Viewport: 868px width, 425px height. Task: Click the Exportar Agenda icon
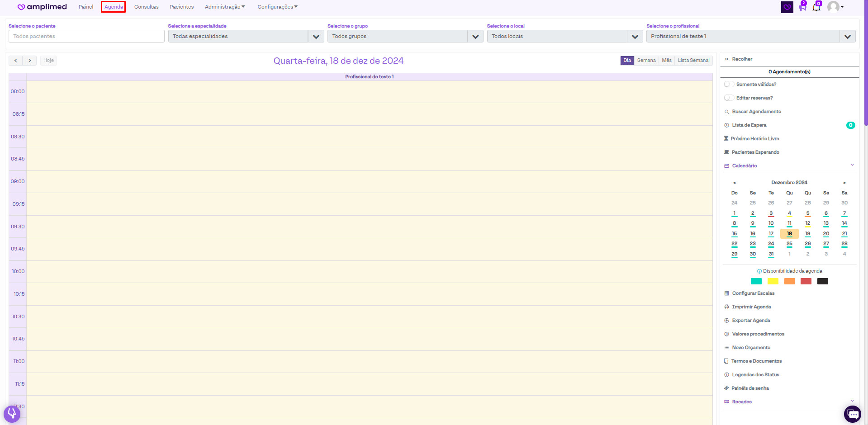click(726, 321)
